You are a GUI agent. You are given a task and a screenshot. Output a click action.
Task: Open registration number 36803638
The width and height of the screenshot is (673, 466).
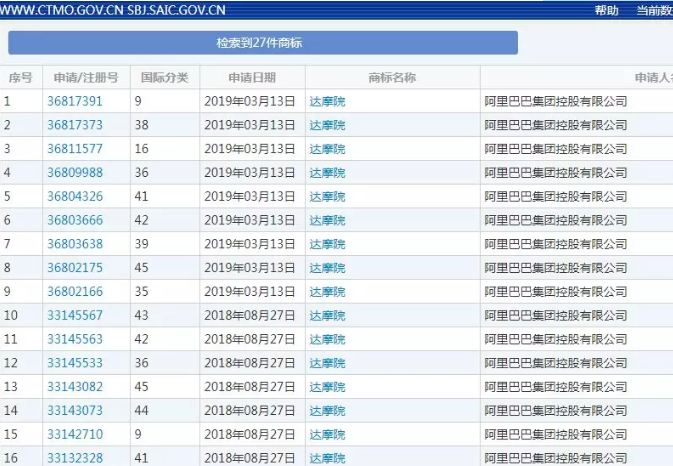75,244
